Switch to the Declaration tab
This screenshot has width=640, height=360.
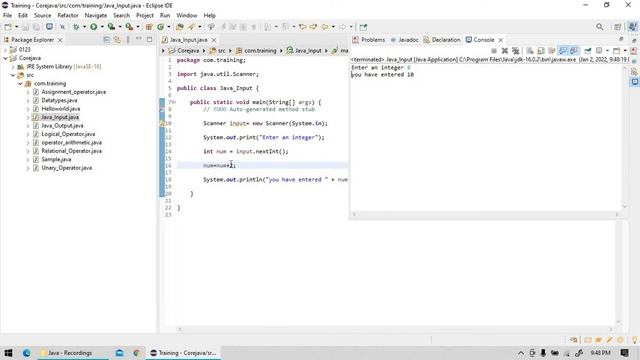click(442, 40)
